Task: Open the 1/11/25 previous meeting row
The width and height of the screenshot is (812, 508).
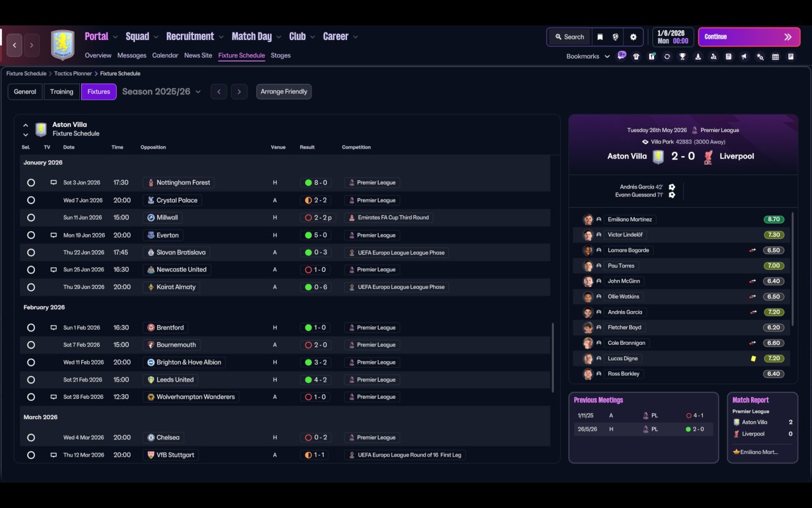Action: pos(643,416)
